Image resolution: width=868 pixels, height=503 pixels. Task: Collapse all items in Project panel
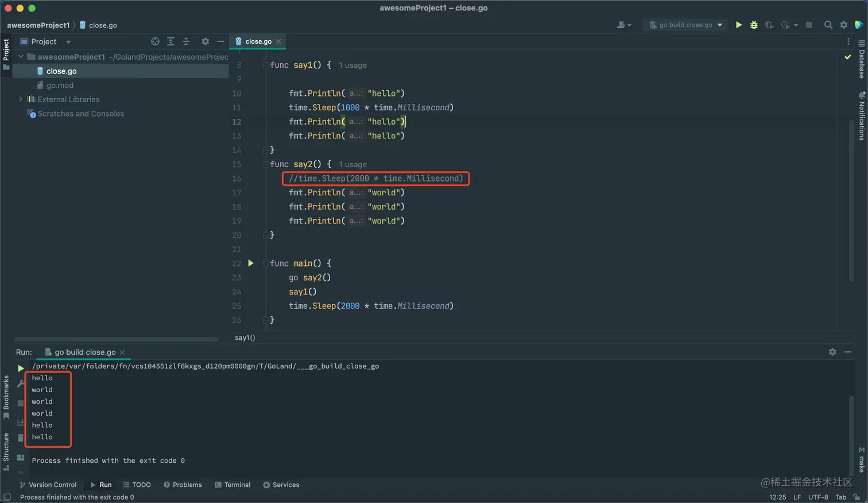click(x=186, y=41)
